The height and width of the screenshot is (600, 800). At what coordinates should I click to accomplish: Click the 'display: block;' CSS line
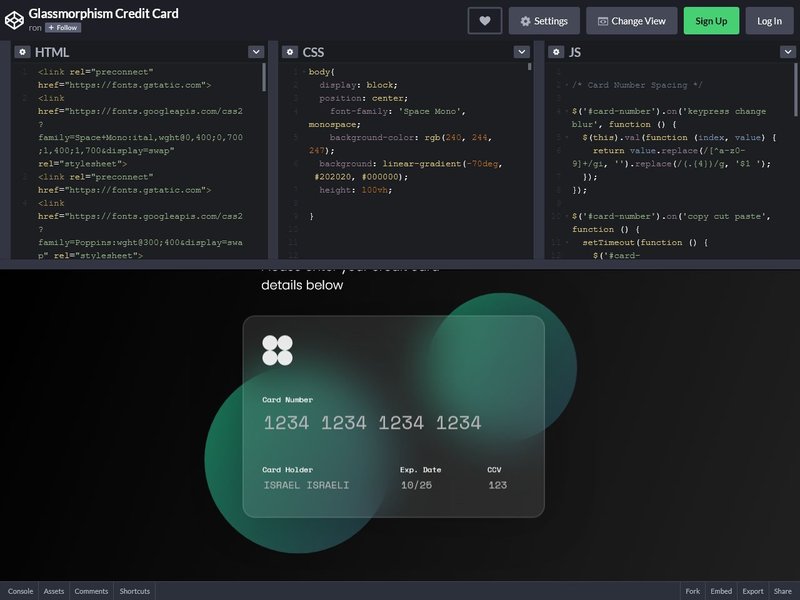click(x=358, y=85)
